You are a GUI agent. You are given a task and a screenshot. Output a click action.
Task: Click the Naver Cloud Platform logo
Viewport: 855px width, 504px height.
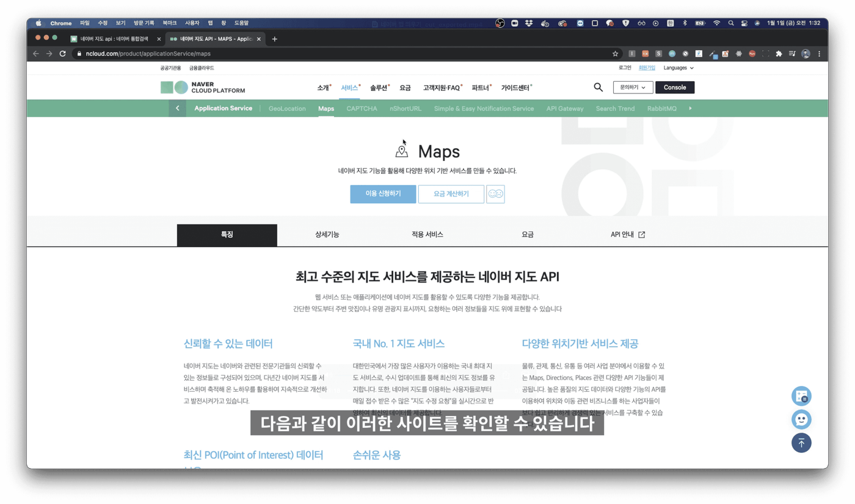tap(203, 87)
